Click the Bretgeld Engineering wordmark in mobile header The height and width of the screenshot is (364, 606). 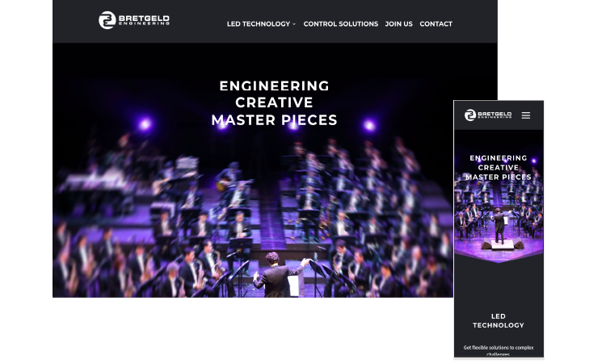click(x=494, y=115)
